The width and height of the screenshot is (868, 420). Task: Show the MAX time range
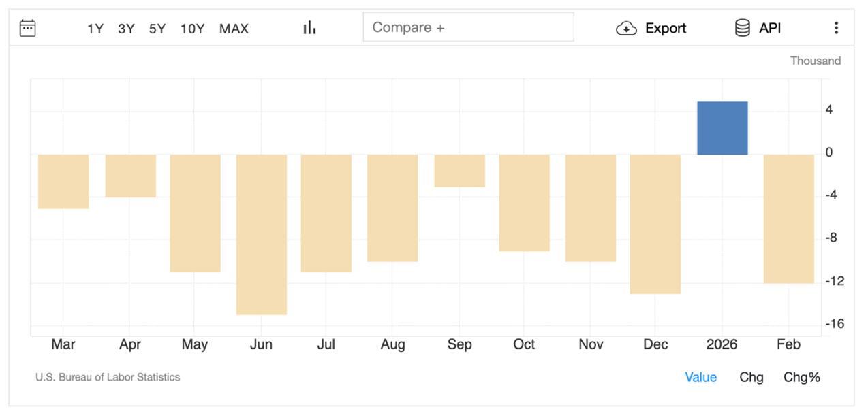click(234, 29)
